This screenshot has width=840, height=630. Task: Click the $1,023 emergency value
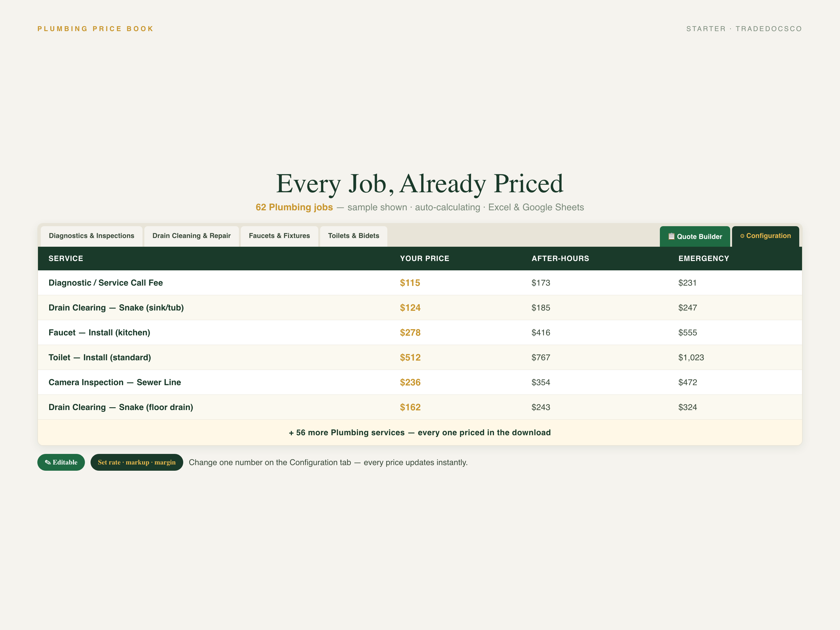click(x=691, y=357)
